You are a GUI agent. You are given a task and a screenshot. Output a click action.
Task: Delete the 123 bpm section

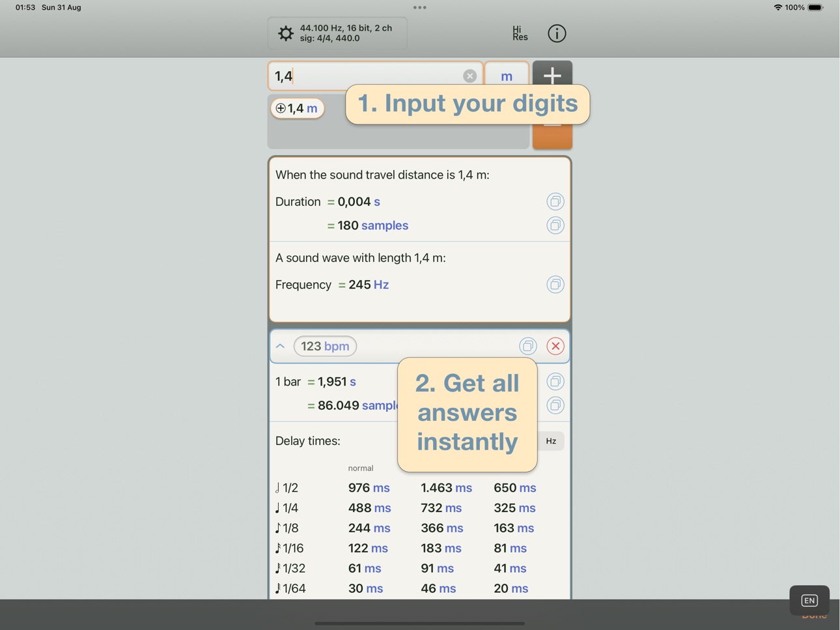pyautogui.click(x=555, y=346)
